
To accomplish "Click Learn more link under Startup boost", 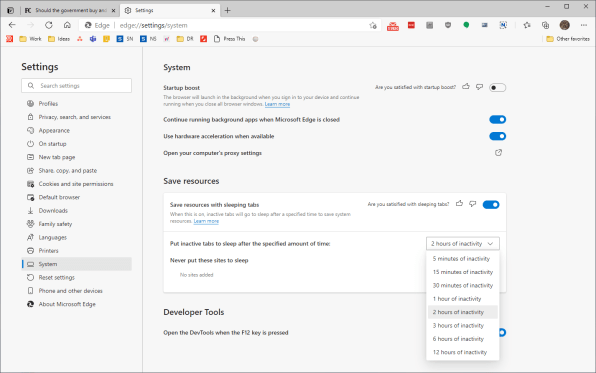I will point(277,104).
